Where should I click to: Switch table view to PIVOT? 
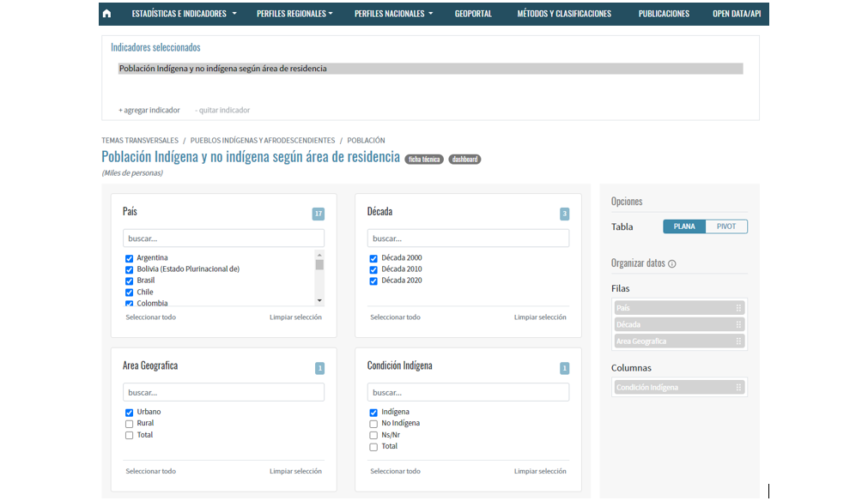pos(726,226)
